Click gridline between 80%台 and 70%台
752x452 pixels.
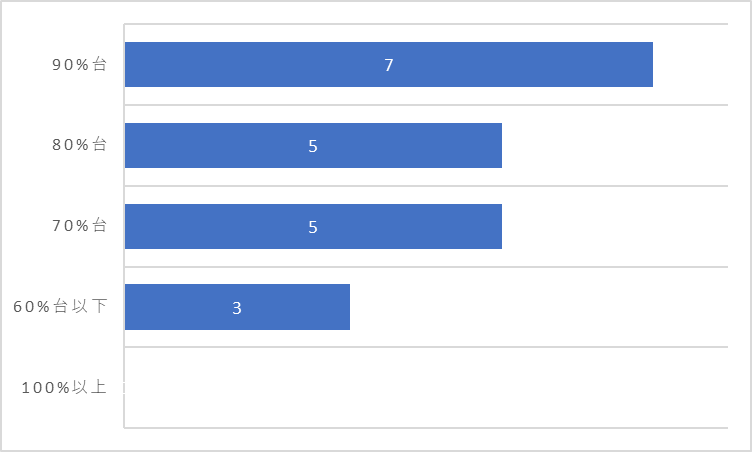(x=426, y=186)
